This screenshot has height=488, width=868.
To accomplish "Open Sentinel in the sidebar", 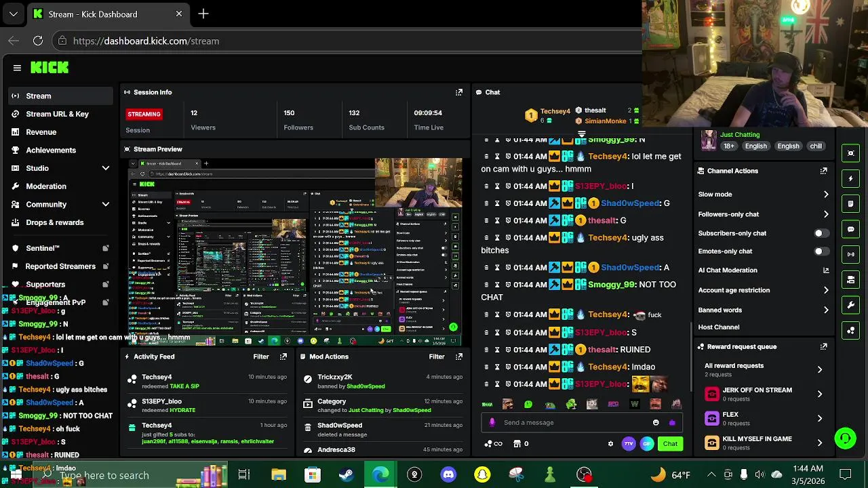I will pyautogui.click(x=60, y=248).
